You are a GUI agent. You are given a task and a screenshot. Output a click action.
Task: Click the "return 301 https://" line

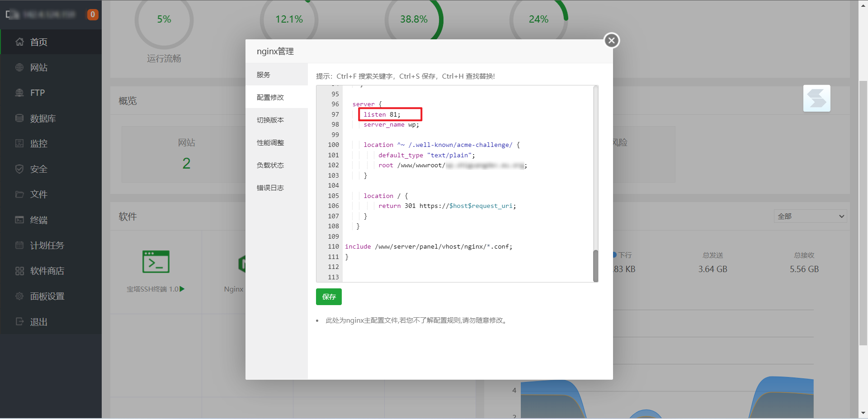click(447, 206)
